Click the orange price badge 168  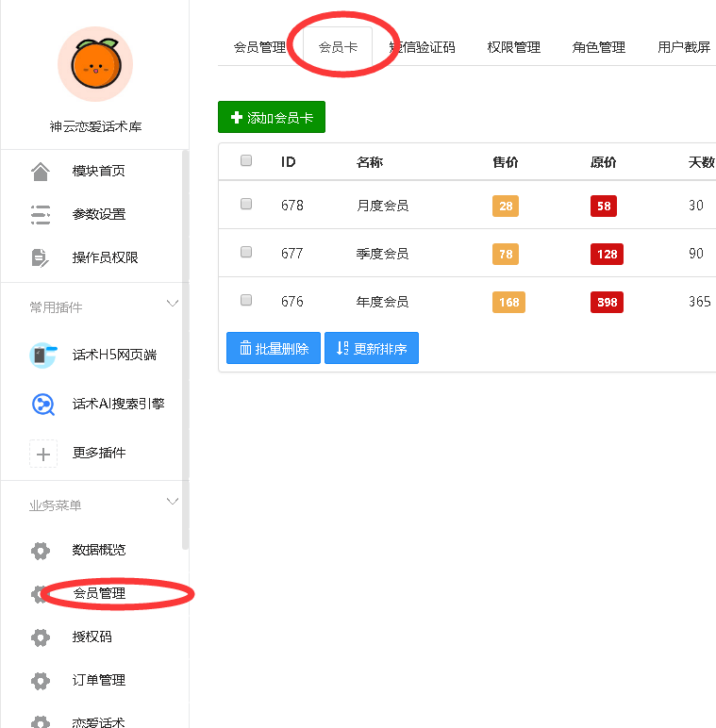[508, 303]
